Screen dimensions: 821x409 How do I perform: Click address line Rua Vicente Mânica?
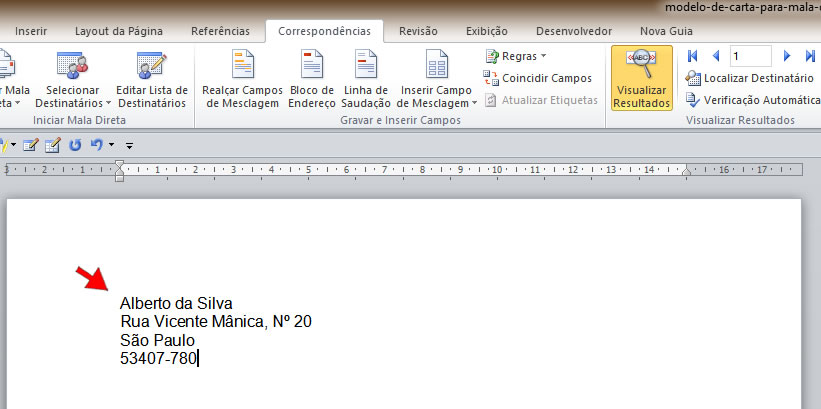[x=216, y=322]
